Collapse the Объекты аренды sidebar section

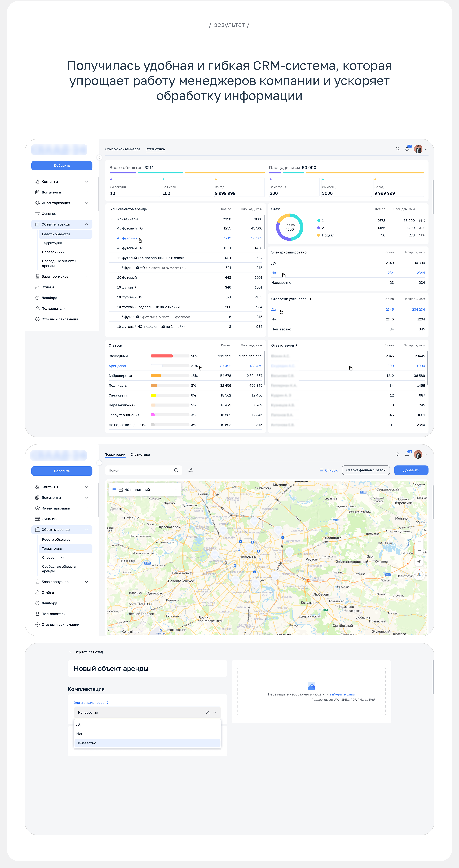(x=87, y=224)
